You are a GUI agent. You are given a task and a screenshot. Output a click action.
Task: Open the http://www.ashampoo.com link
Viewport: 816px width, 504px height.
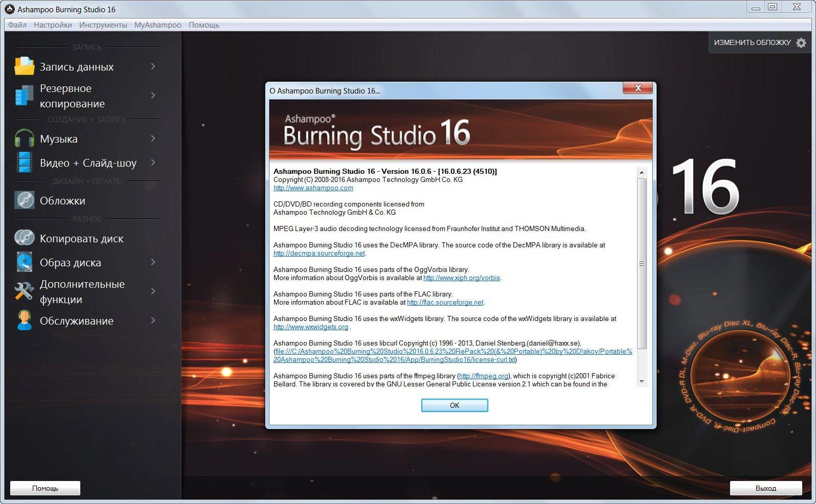[x=313, y=188]
